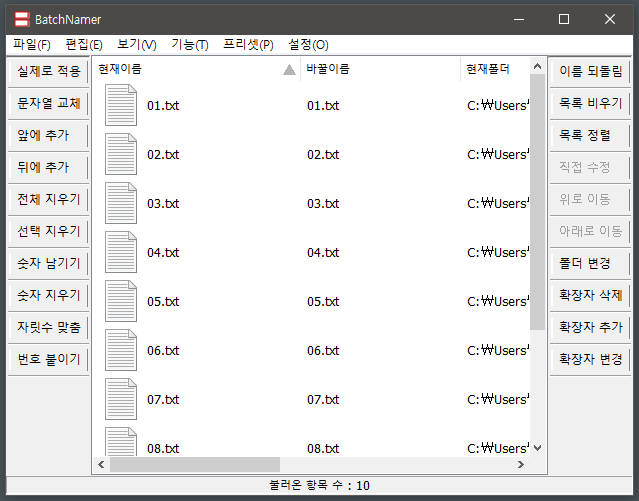Screen dimensions: 639x501
Task: Open the 기능(T) menu
Action: click(x=189, y=44)
